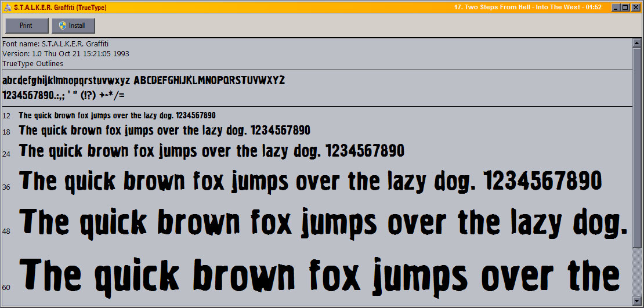
Task: Click the vertical scrollbar thumb
Action: pos(636,147)
